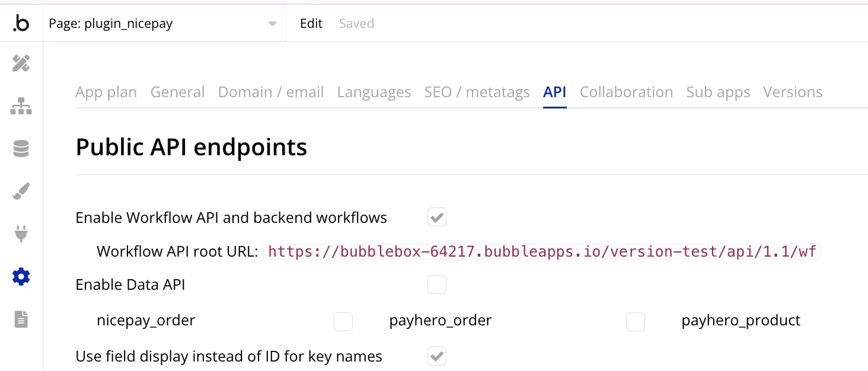
Task: Open the Workflow tab icon in sidebar
Action: [21, 107]
